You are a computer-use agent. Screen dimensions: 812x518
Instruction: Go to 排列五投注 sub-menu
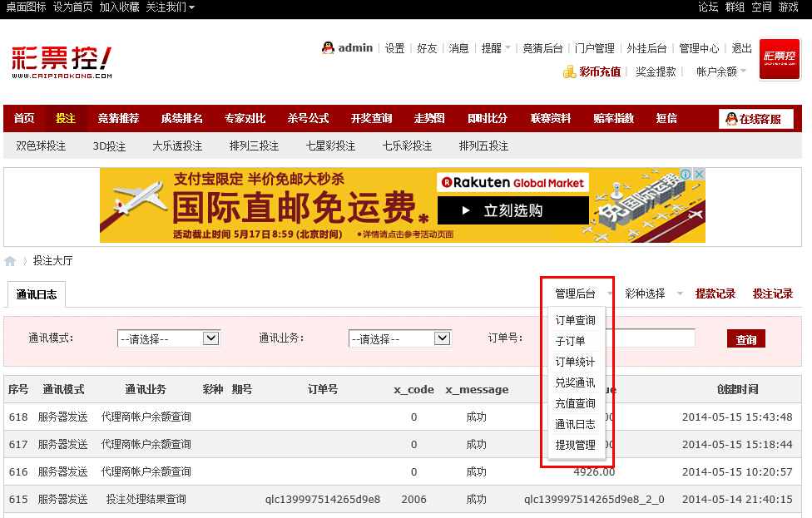click(x=483, y=146)
